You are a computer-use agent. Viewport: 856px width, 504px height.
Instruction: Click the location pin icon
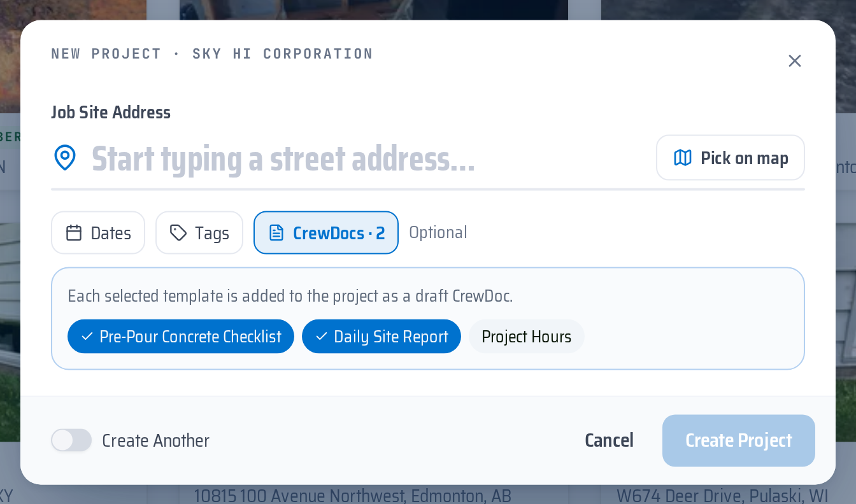pos(65,158)
